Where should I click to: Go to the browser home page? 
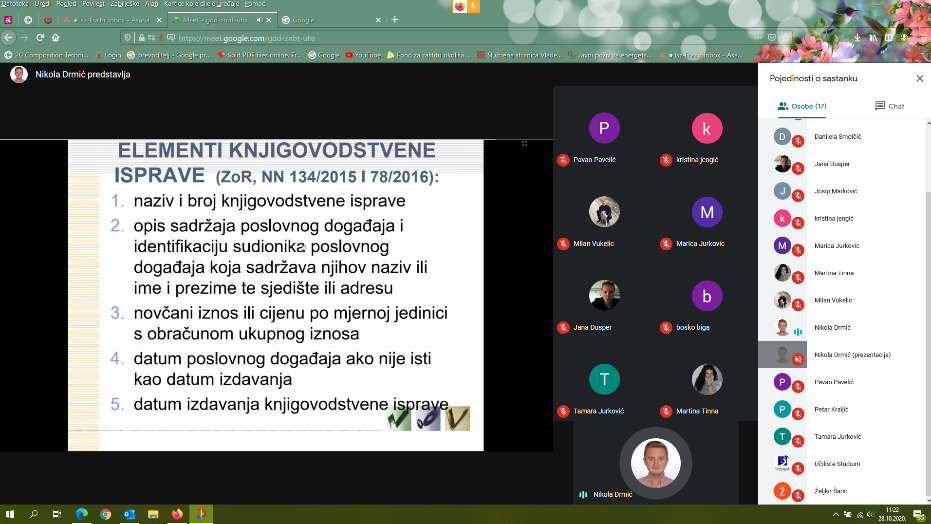tap(57, 37)
